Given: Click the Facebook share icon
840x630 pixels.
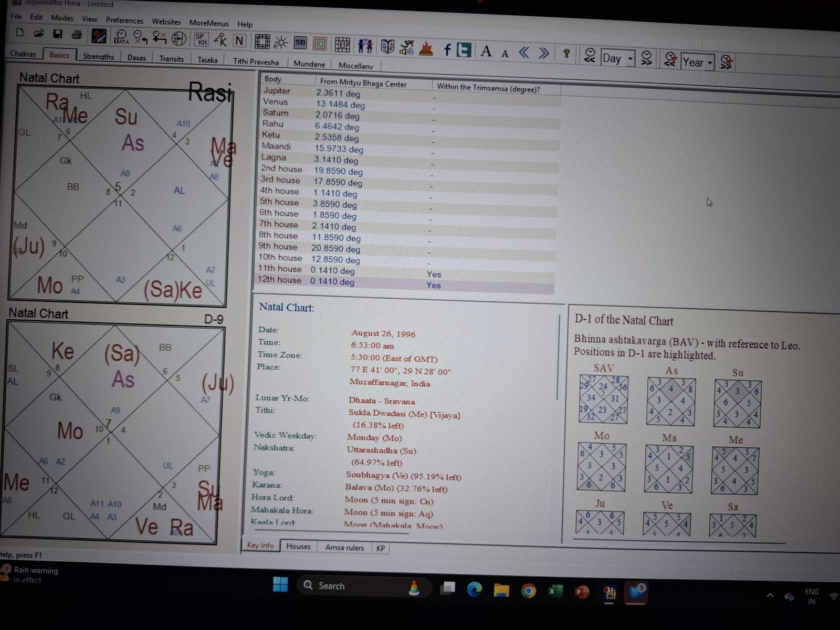Looking at the screenshot, I should (447, 50).
